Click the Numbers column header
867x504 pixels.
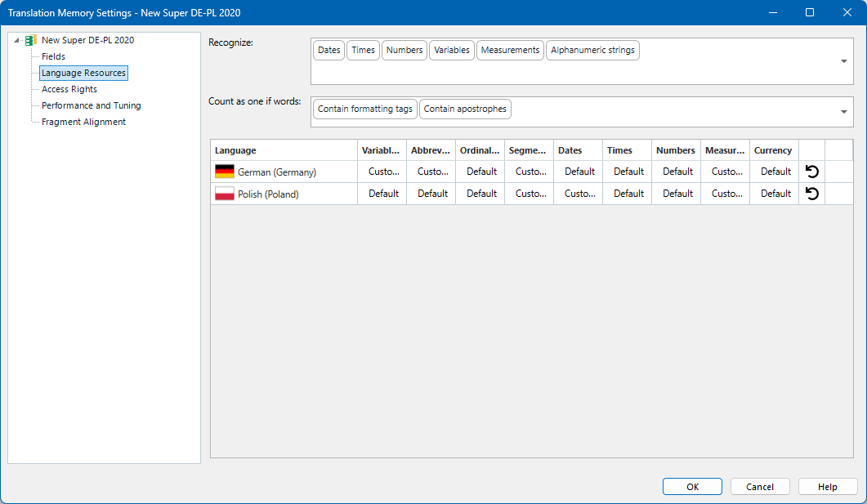click(676, 150)
